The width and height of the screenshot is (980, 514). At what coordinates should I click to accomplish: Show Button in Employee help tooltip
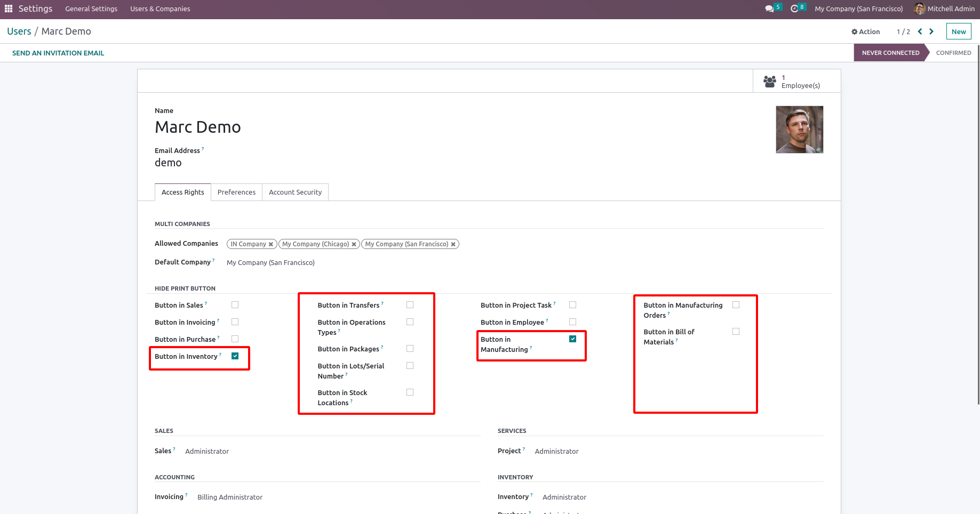point(547,320)
